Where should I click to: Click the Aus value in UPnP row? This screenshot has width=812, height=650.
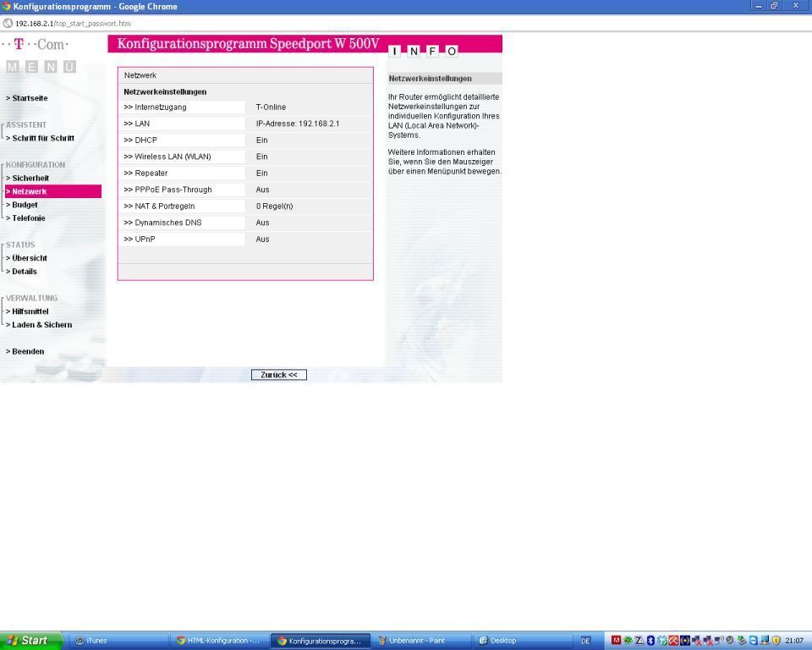tap(262, 239)
